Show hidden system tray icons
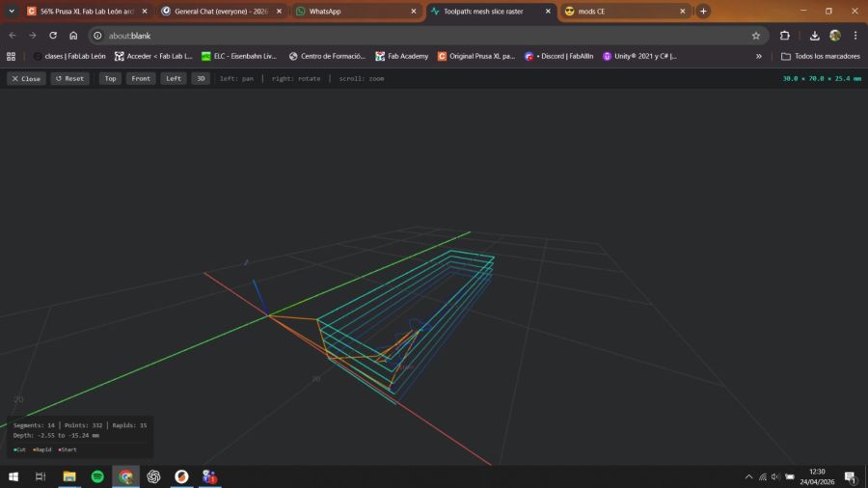This screenshot has height=488, width=868. [748, 476]
